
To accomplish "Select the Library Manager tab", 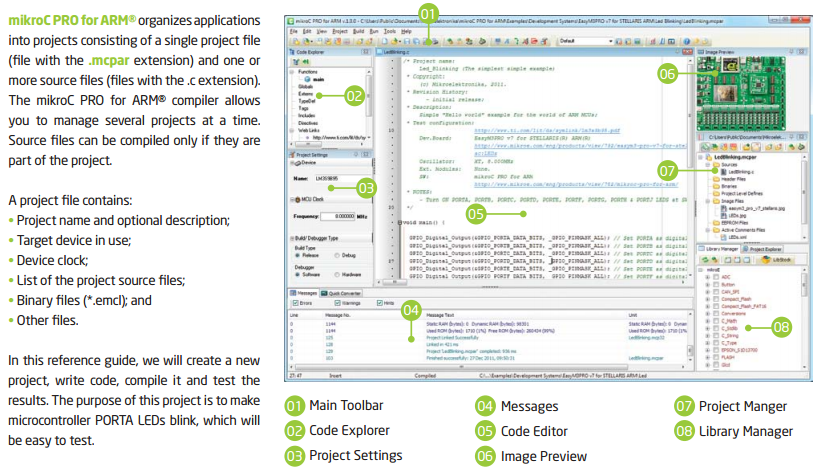I will (718, 249).
